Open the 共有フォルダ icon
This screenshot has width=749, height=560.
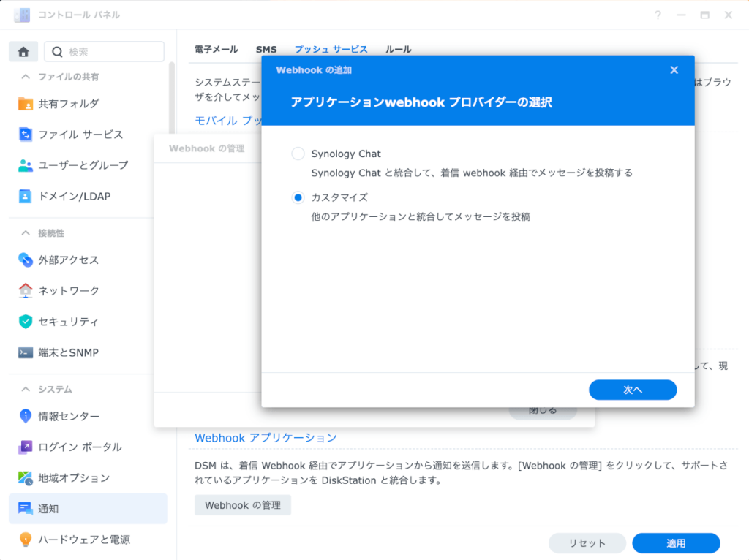[26, 104]
